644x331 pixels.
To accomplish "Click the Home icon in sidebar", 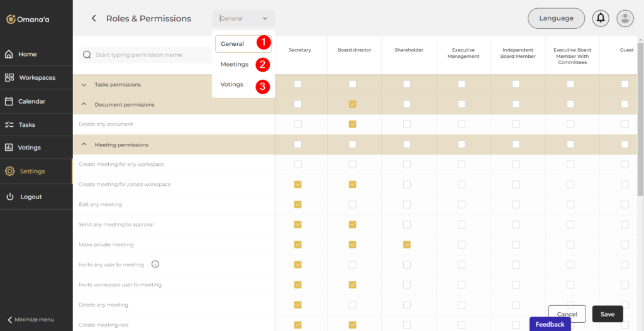I will tap(9, 54).
